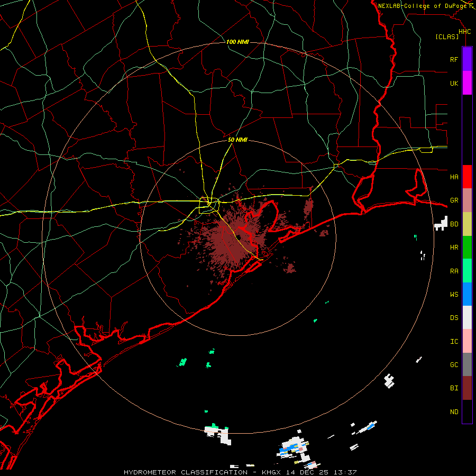The width and height of the screenshot is (476, 476).
Task: Click the BD legend label
Action: 454,224
